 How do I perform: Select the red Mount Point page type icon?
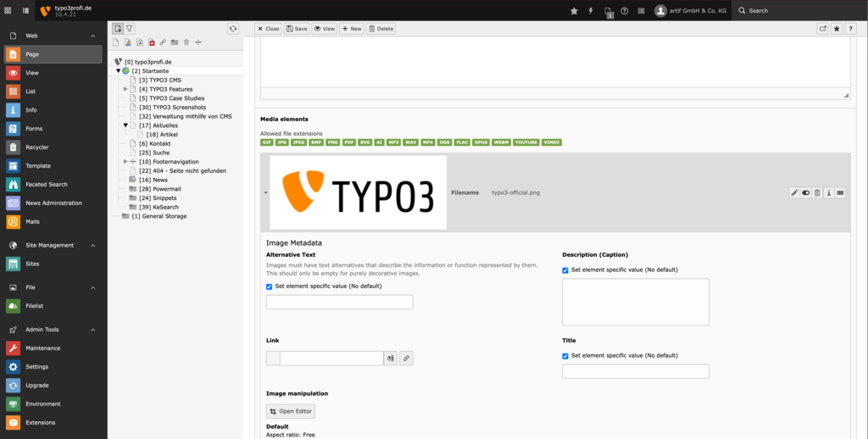pos(151,42)
